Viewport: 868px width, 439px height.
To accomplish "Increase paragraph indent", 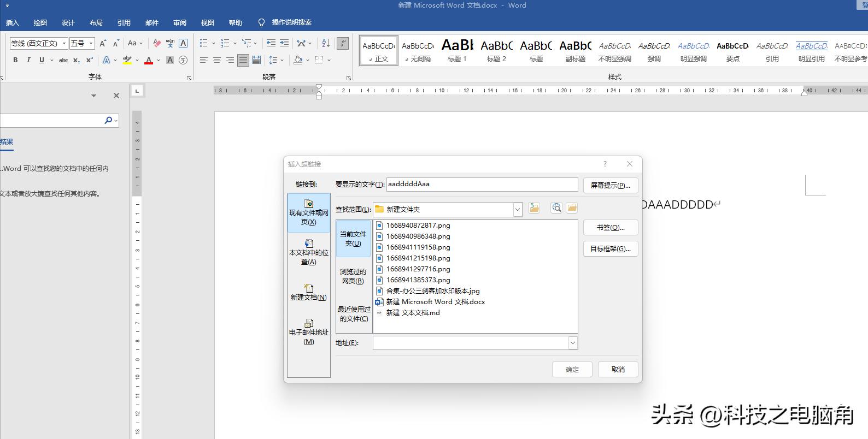I will point(284,43).
